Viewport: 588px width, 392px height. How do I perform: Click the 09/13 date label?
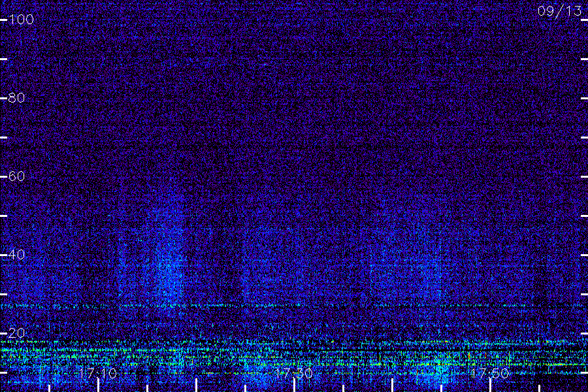tap(559, 11)
